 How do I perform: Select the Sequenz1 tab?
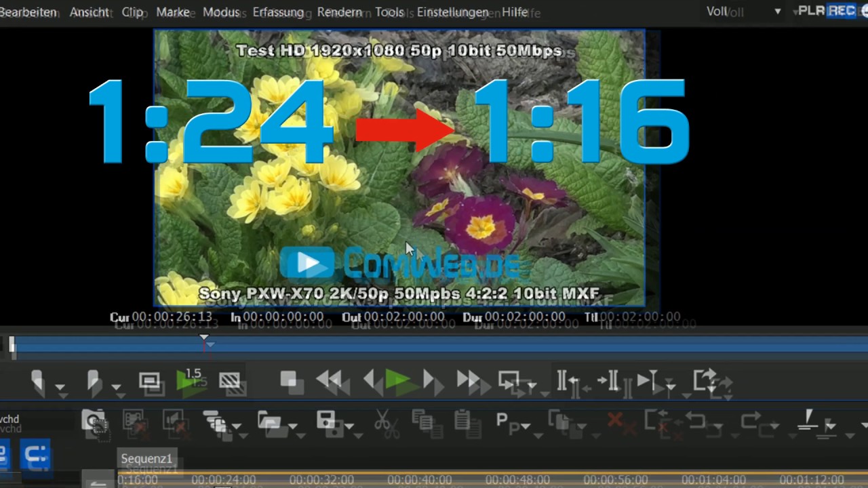(146, 458)
